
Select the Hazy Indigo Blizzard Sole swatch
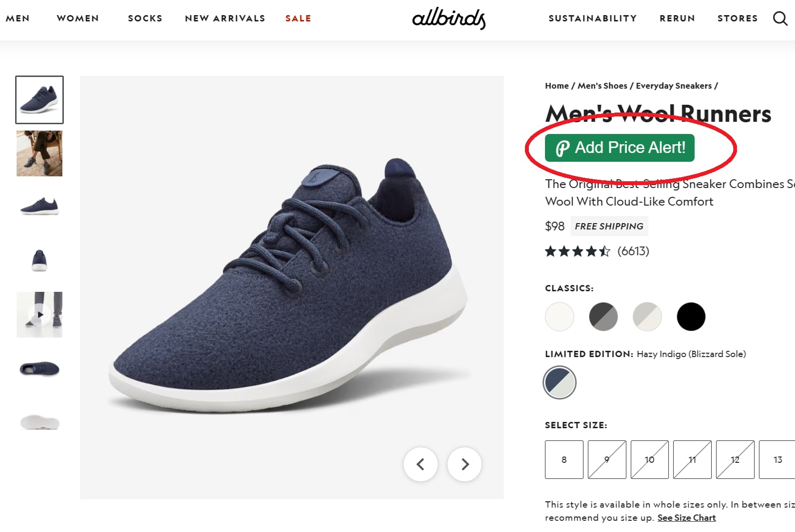(559, 382)
